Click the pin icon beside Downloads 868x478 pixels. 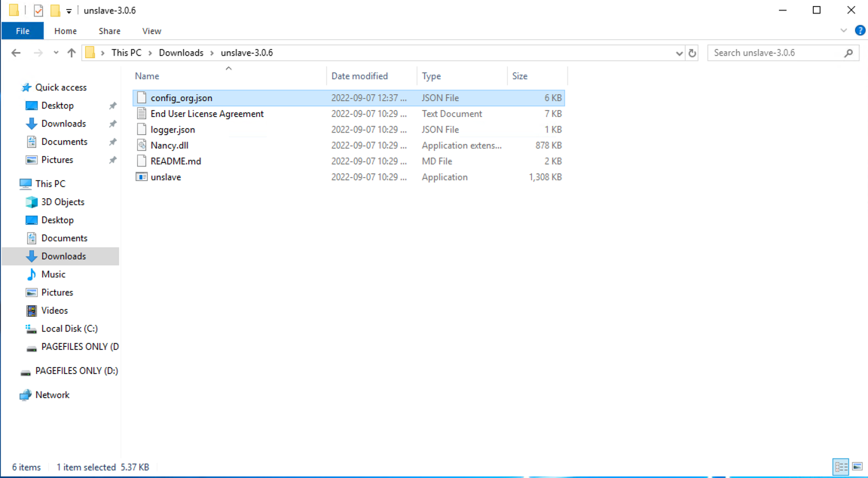tap(113, 124)
